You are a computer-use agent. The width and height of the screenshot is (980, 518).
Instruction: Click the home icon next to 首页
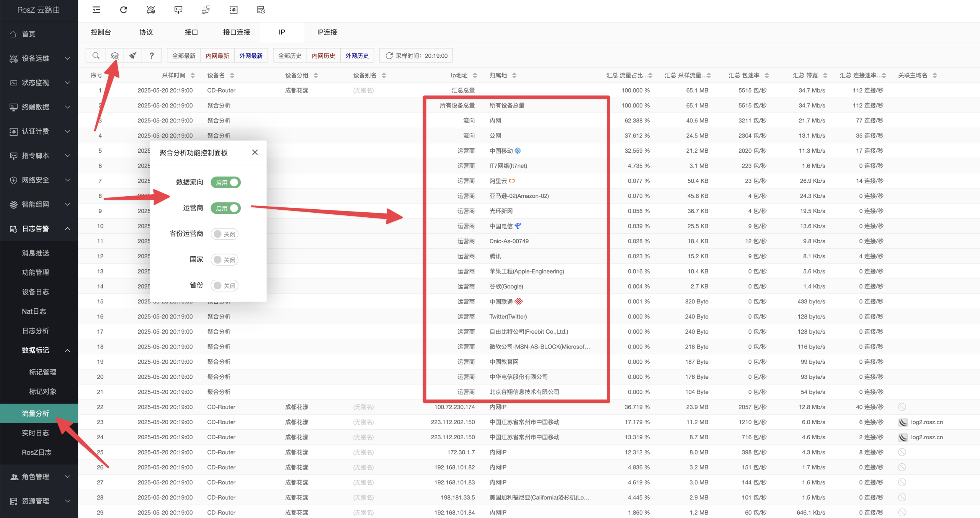pos(13,34)
